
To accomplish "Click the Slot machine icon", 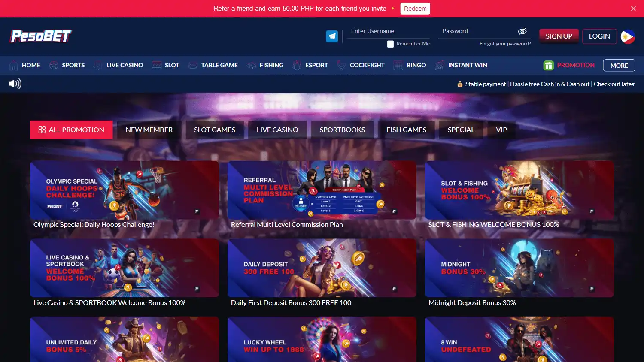I will point(157,65).
